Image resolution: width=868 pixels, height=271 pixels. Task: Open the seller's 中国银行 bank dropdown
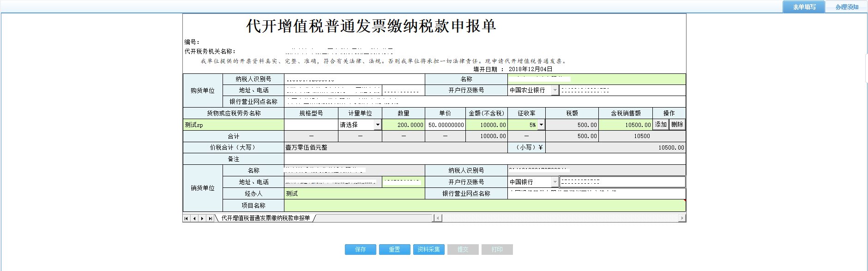555,182
